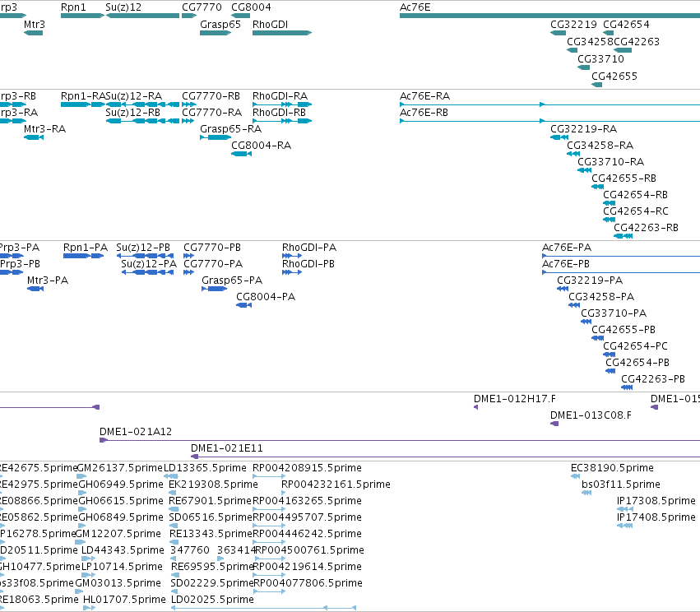Screen dimensions: 700x612
Task: Click the RhoGDI-RA transcript label
Action: point(280,96)
